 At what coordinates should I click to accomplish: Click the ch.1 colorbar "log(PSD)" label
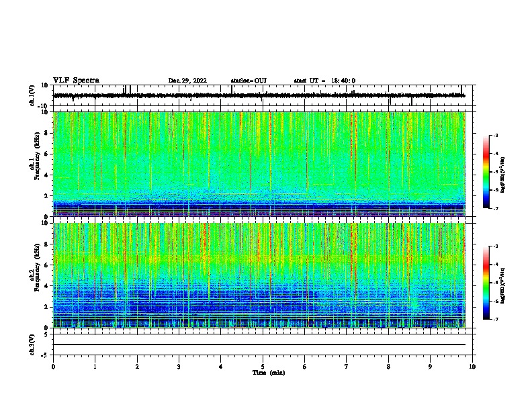[x=502, y=175]
